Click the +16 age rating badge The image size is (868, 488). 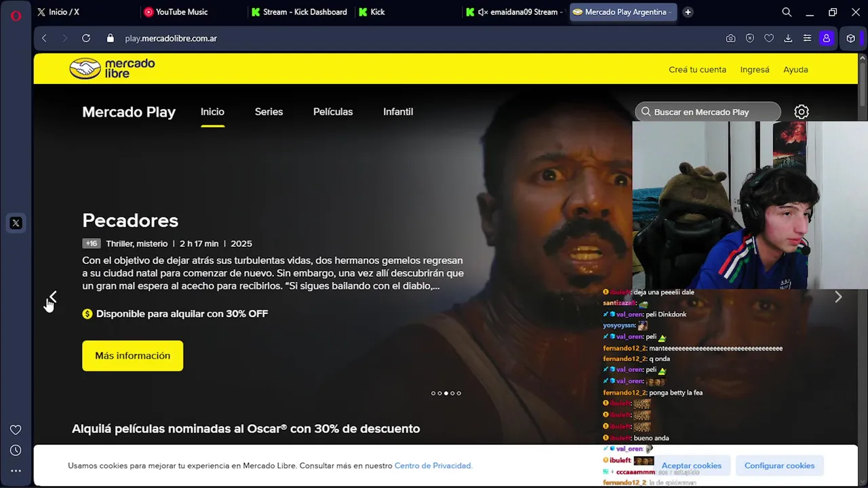92,243
